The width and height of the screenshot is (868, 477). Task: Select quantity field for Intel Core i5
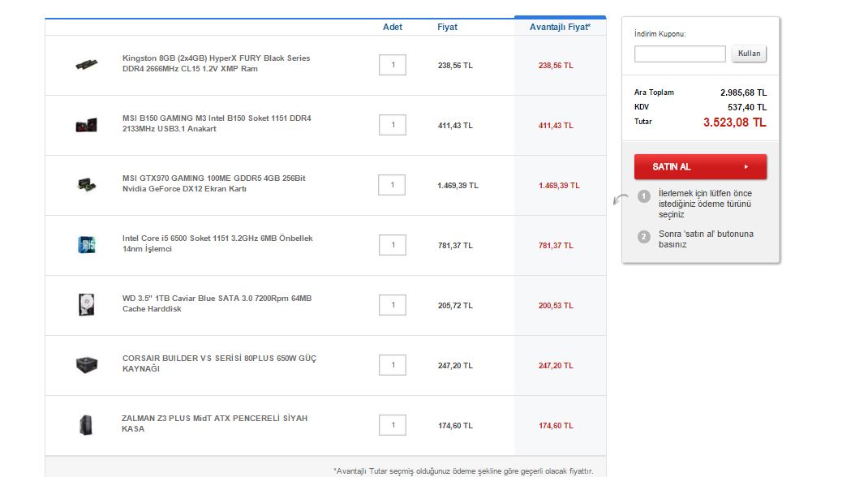[x=393, y=245]
